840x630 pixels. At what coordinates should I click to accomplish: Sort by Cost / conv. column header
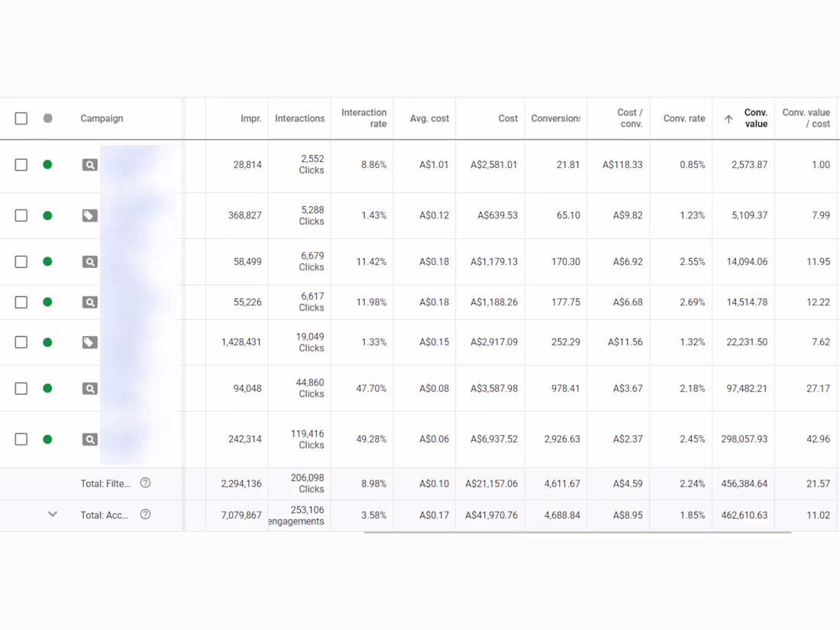[x=629, y=118]
